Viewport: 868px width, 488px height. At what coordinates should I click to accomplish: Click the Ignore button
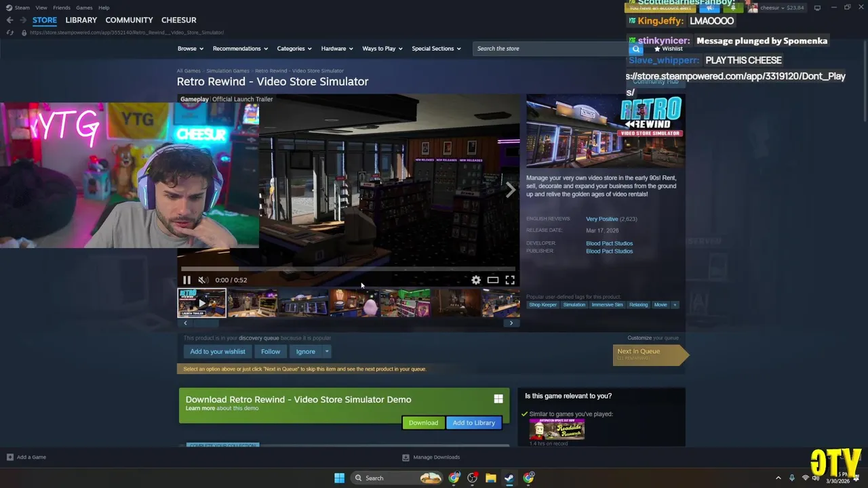(306, 352)
